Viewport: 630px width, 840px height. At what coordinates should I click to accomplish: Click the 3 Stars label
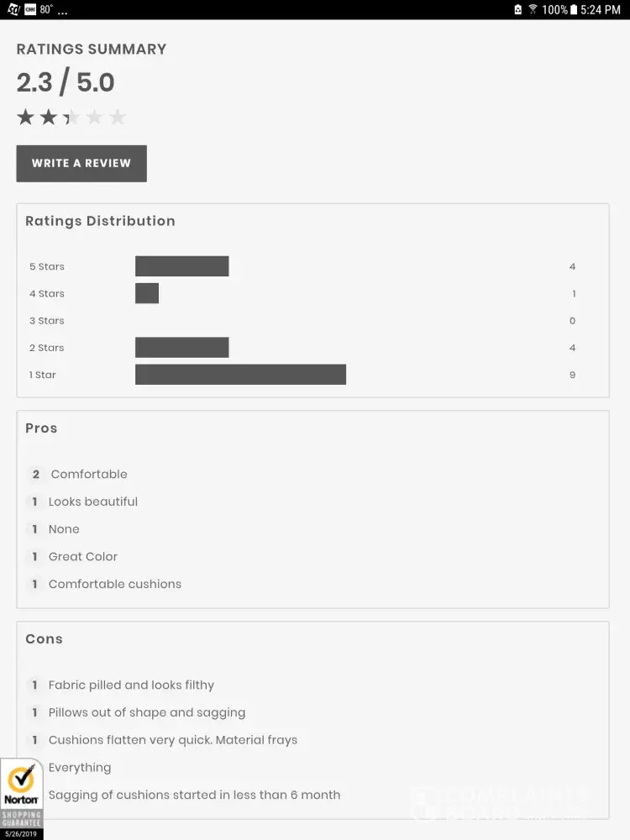(x=47, y=321)
